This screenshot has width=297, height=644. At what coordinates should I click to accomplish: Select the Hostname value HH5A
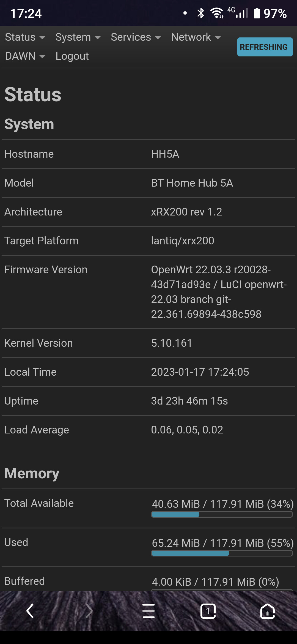pos(165,154)
